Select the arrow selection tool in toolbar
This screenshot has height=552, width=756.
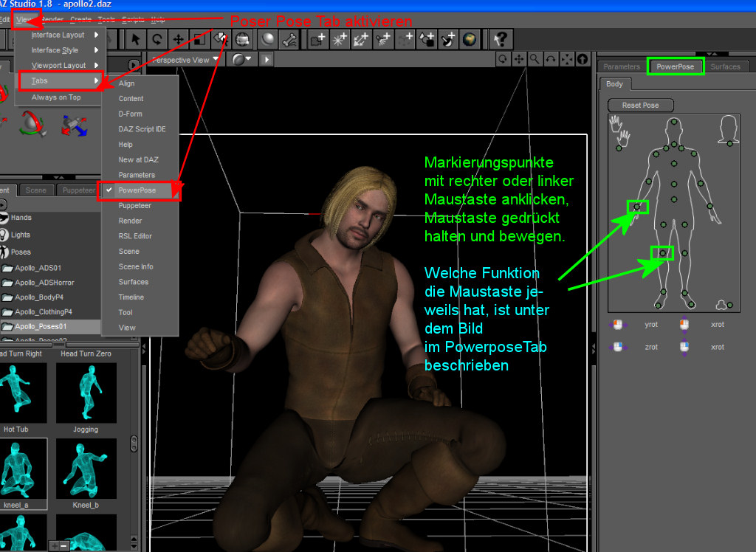coord(136,40)
